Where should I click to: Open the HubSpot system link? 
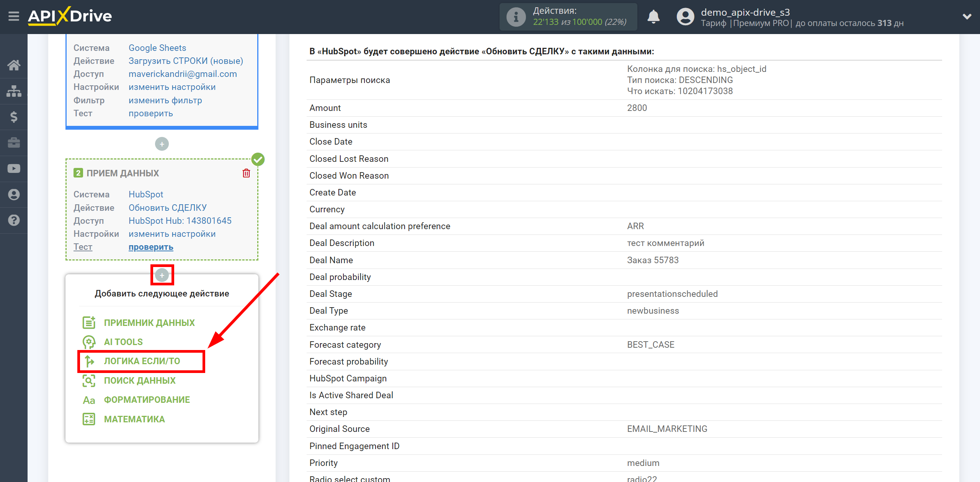(146, 194)
